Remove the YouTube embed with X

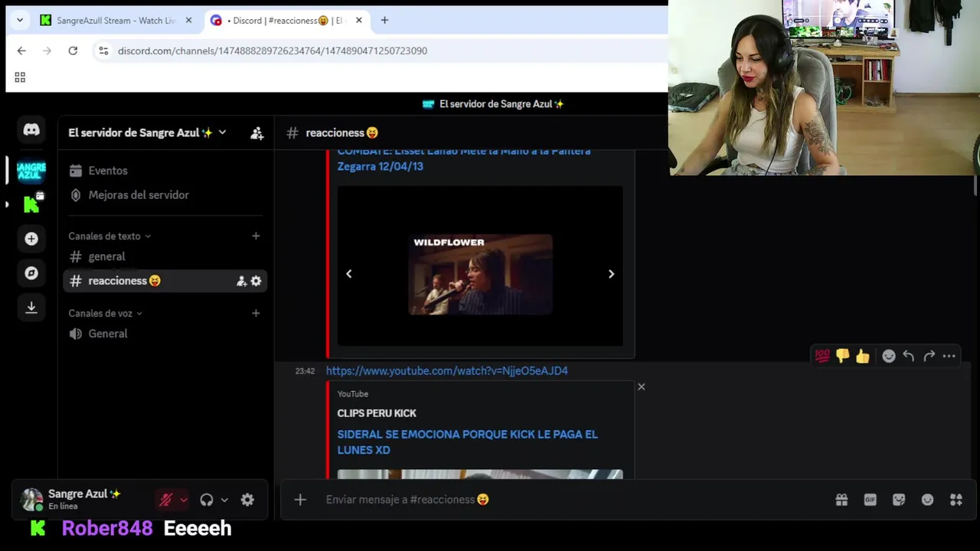[642, 386]
